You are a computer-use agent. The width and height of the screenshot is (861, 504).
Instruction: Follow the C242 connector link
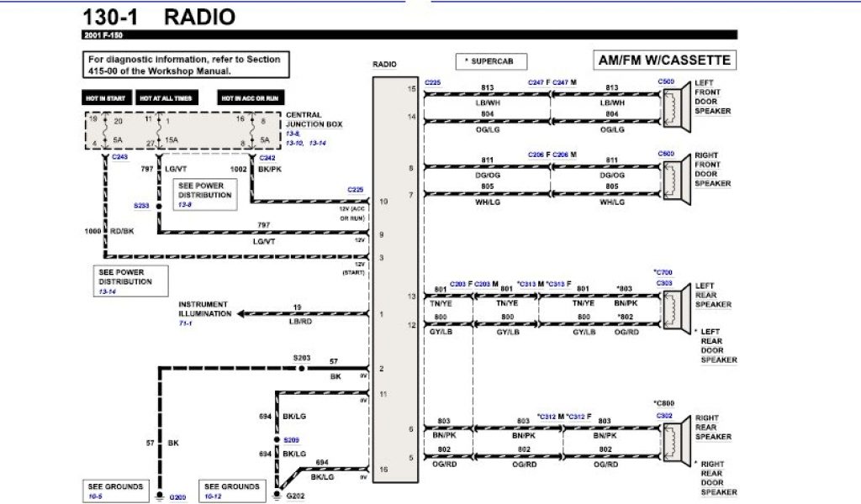click(267, 157)
